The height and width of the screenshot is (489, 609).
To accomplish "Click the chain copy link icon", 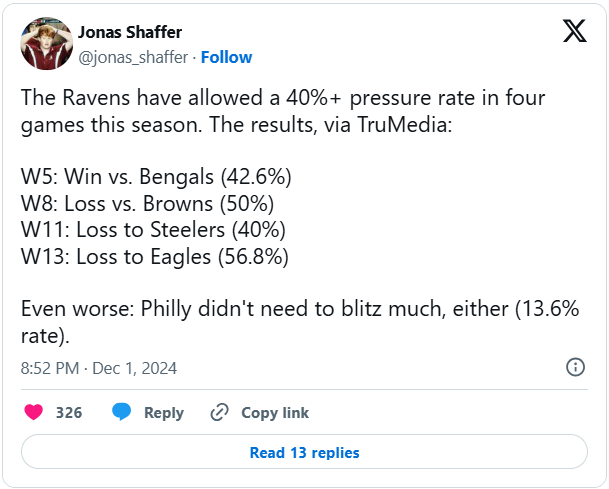I will click(219, 412).
